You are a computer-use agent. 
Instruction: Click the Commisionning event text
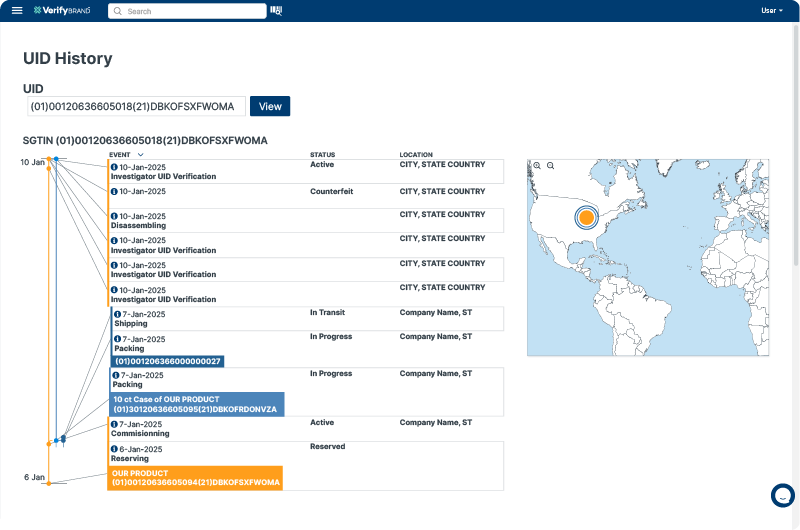pyautogui.click(x=140, y=433)
